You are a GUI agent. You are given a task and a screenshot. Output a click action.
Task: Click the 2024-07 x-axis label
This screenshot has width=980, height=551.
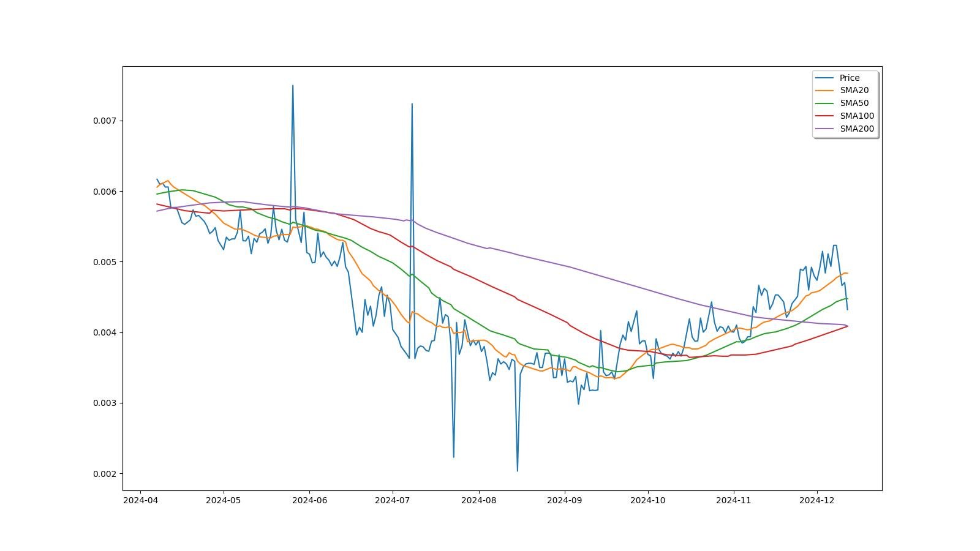[x=392, y=500]
